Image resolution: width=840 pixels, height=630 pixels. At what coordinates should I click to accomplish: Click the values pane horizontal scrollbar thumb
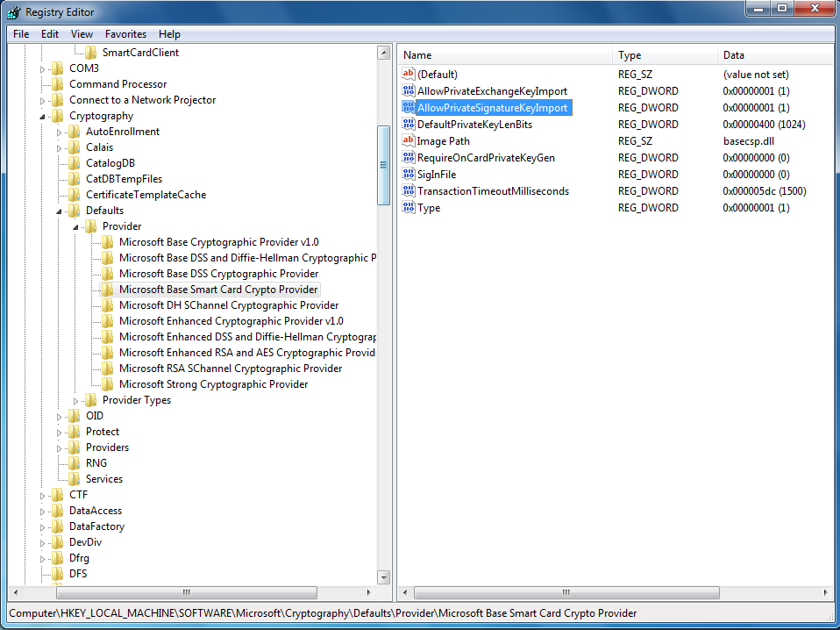[x=566, y=592]
